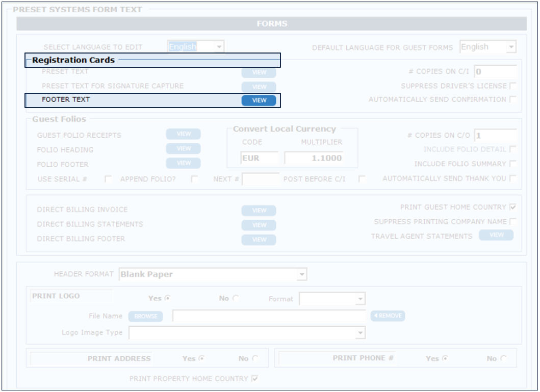The height and width of the screenshot is (392, 540).
Task: Tick Include Folio Detail checkbox
Action: pyautogui.click(x=512, y=149)
